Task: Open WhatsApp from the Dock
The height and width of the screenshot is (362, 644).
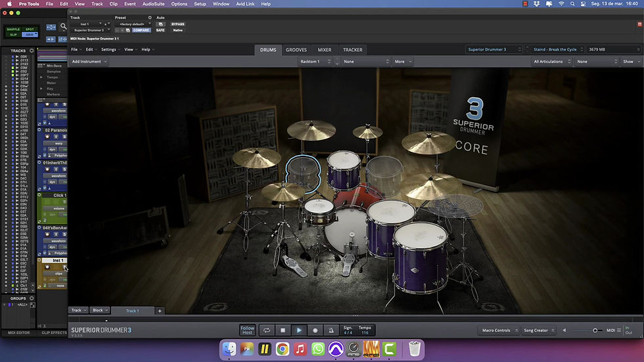Action: pyautogui.click(x=318, y=350)
